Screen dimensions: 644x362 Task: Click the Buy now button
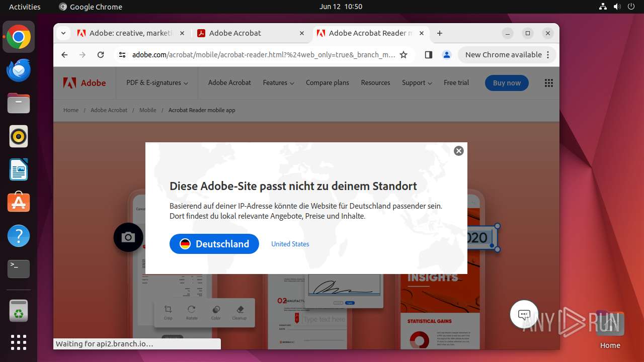pos(507,83)
